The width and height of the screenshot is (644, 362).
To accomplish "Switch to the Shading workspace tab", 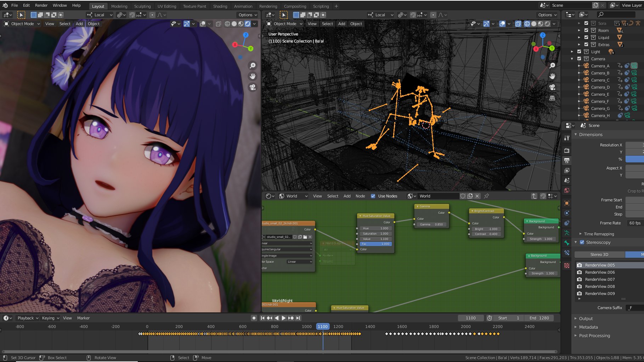I will [220, 6].
